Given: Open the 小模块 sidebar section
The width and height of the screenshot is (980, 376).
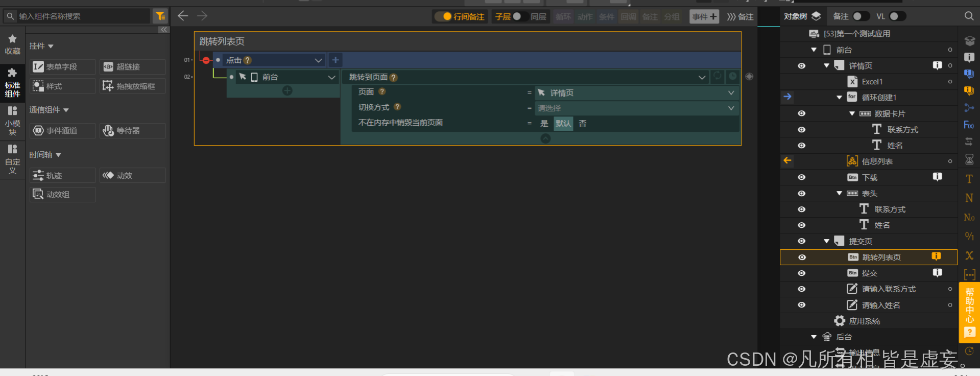Looking at the screenshot, I should point(12,121).
